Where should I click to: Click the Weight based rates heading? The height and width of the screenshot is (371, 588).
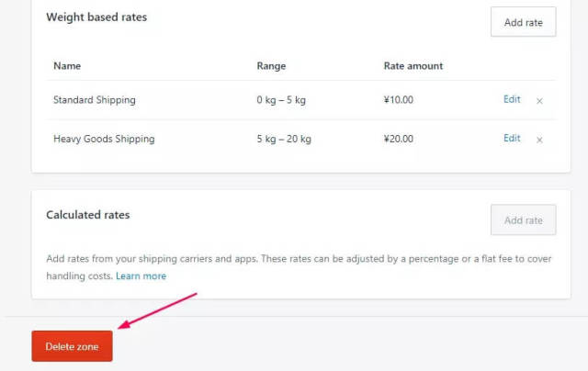tap(96, 17)
